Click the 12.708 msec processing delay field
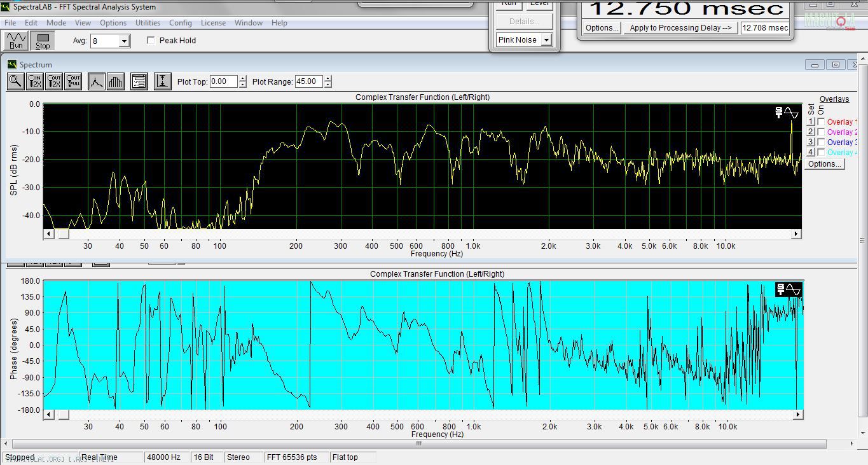This screenshot has width=868, height=465. click(765, 28)
